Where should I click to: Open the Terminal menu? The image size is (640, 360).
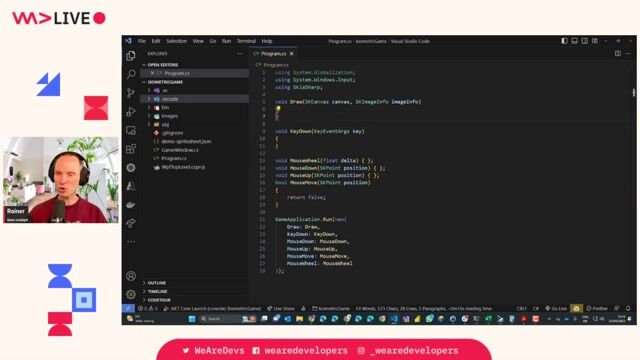pyautogui.click(x=246, y=41)
